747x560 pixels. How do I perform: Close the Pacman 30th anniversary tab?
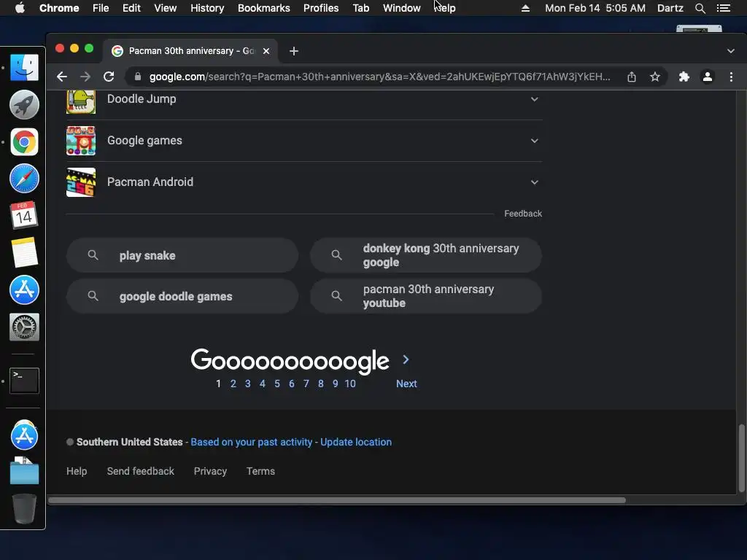[x=266, y=51]
